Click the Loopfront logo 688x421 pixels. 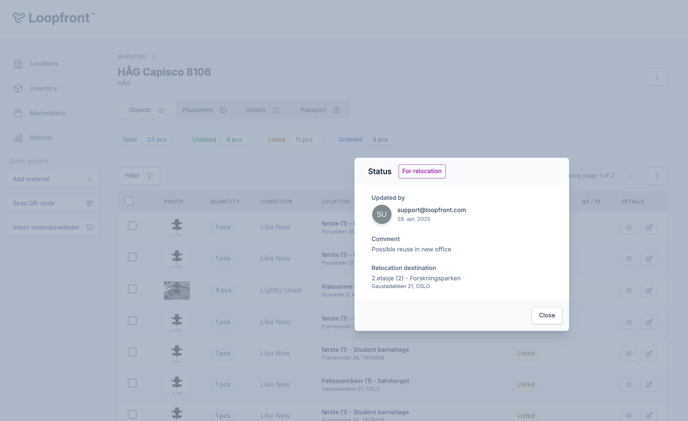pos(54,18)
